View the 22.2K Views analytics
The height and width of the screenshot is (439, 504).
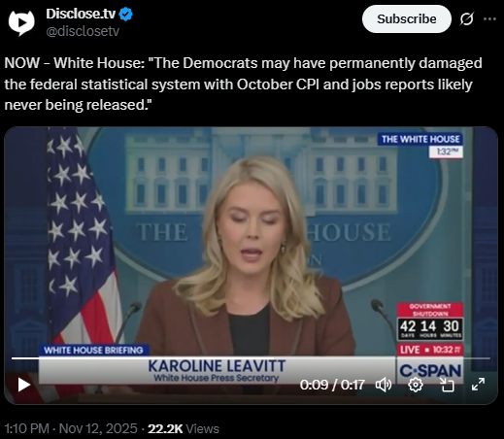pyautogui.click(x=184, y=428)
